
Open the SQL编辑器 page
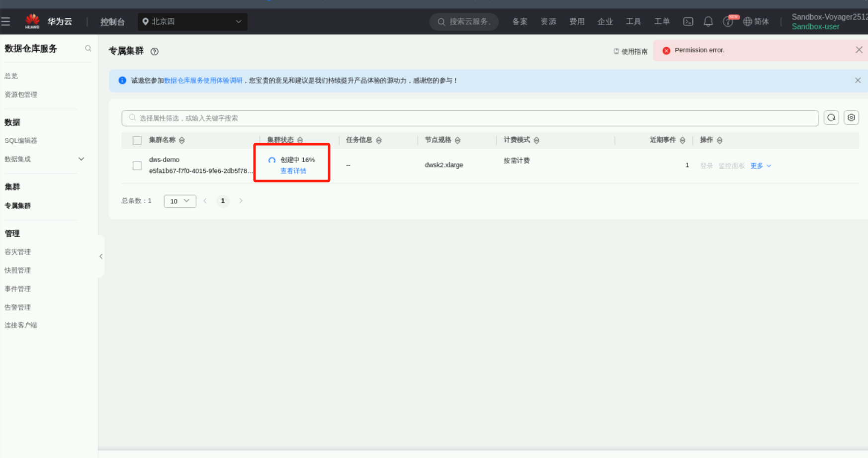(x=21, y=141)
